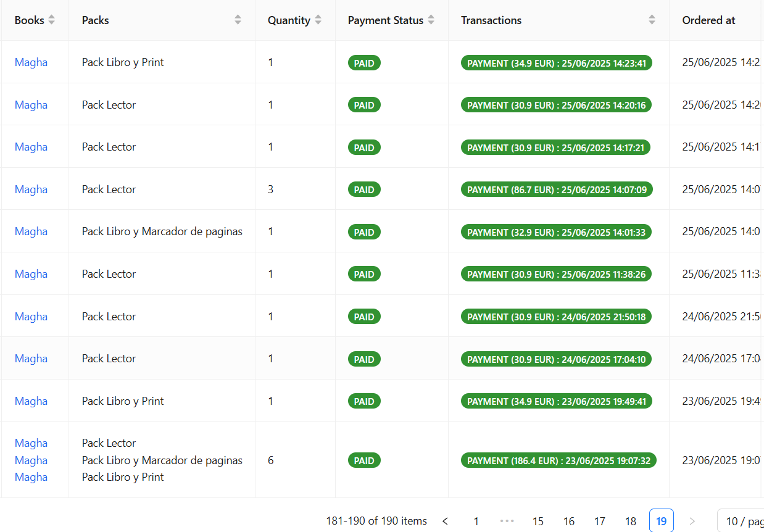This screenshot has height=532, width=764.
Task: Jump to page 15
Action: 538,521
